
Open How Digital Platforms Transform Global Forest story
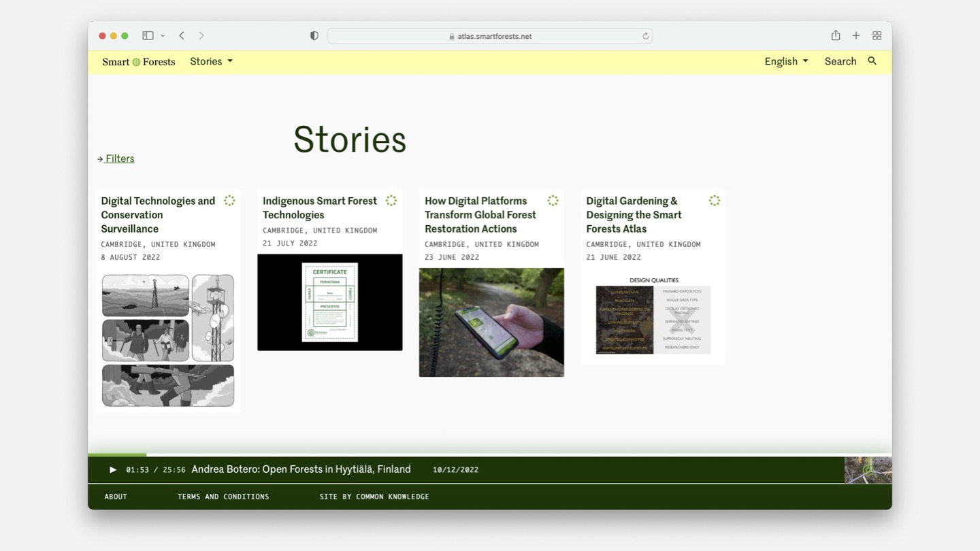[480, 215]
